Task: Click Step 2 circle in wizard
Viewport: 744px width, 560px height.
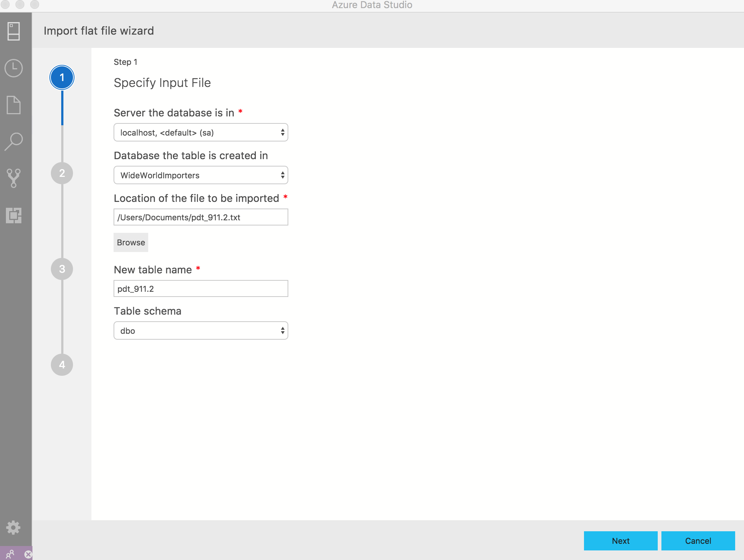Action: (x=62, y=172)
